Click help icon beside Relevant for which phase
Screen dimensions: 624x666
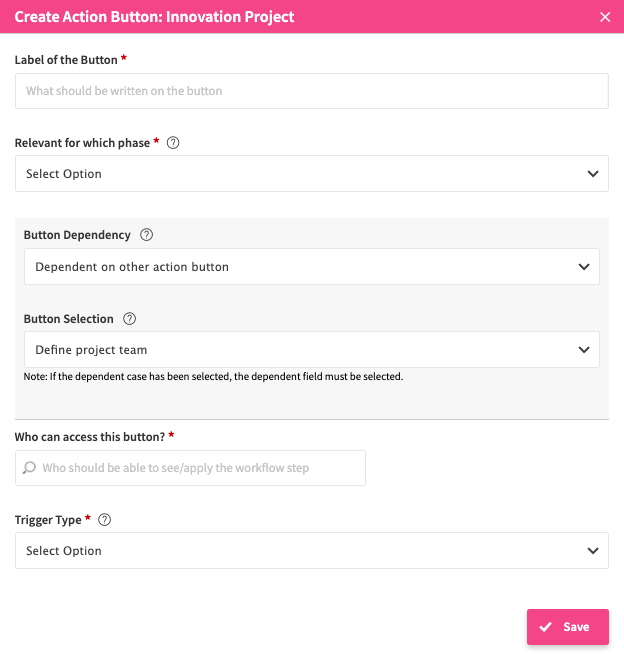tap(173, 143)
